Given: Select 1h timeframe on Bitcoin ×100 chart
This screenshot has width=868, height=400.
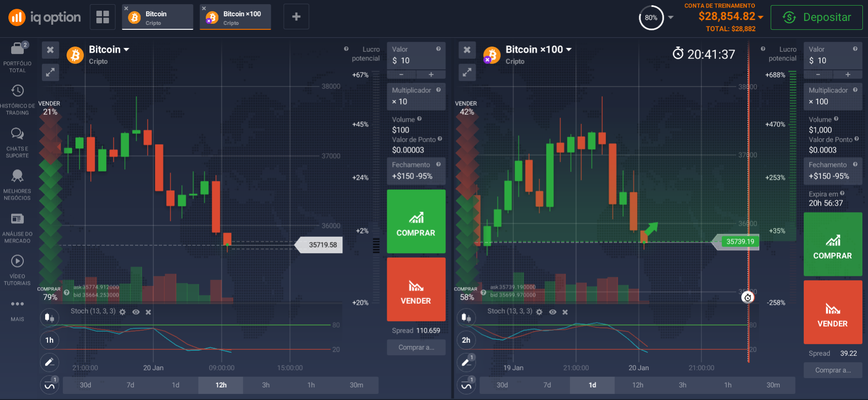Looking at the screenshot, I should click(x=728, y=385).
